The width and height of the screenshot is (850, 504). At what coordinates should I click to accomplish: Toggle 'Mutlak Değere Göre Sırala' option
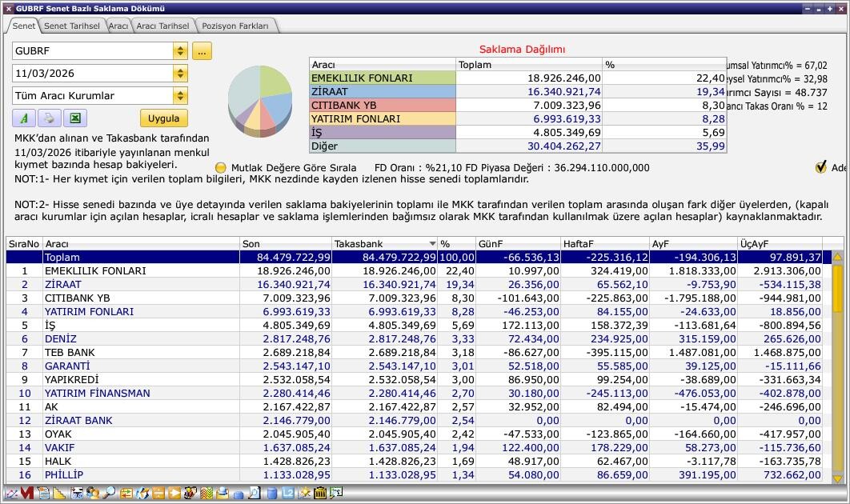pyautogui.click(x=221, y=168)
